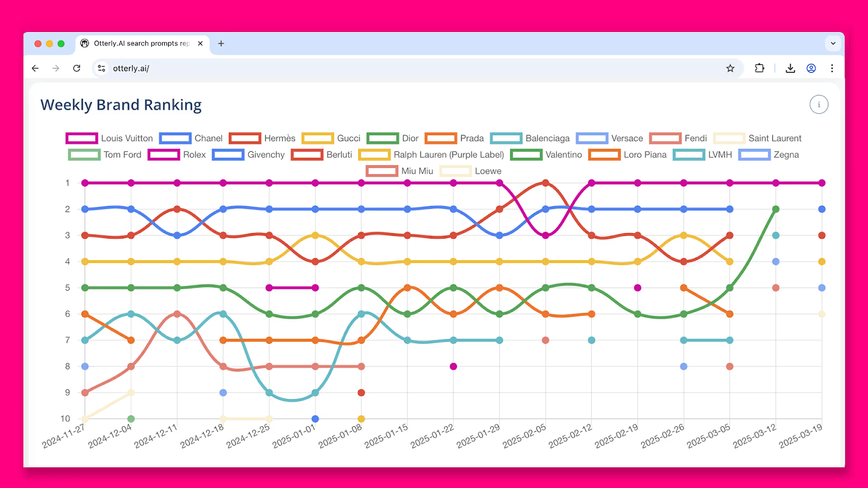Screen dimensions: 868x488
Task: Open site information icon in address bar
Action: point(101,68)
